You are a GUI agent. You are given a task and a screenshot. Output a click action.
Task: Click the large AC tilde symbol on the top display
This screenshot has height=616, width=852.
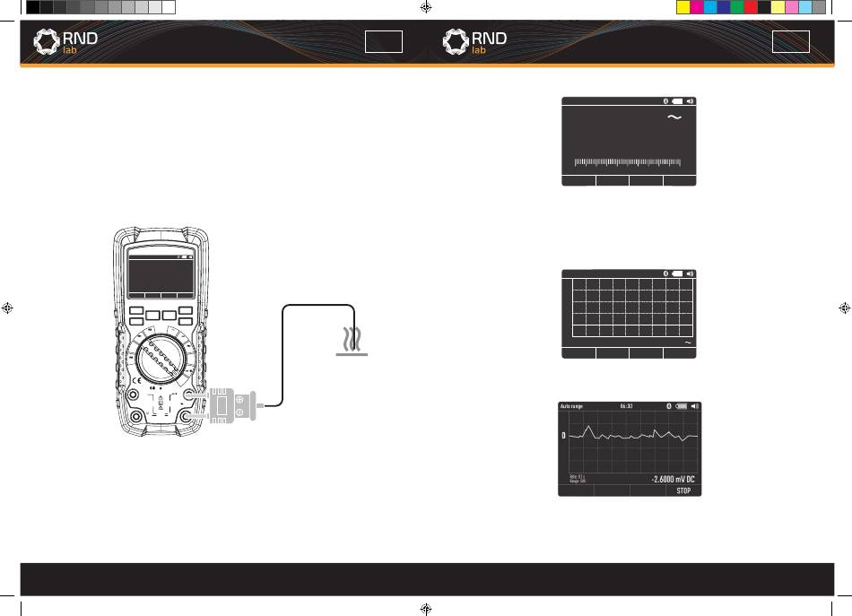click(674, 117)
